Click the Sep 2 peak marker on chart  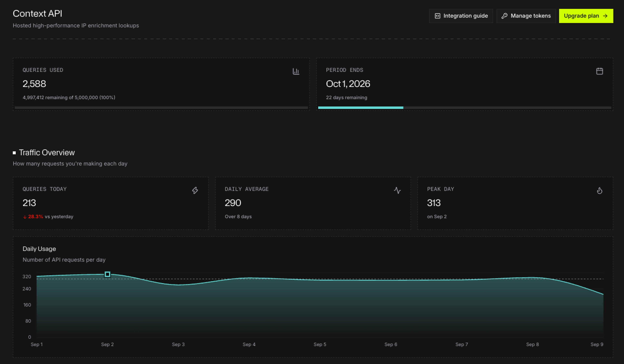tap(107, 274)
